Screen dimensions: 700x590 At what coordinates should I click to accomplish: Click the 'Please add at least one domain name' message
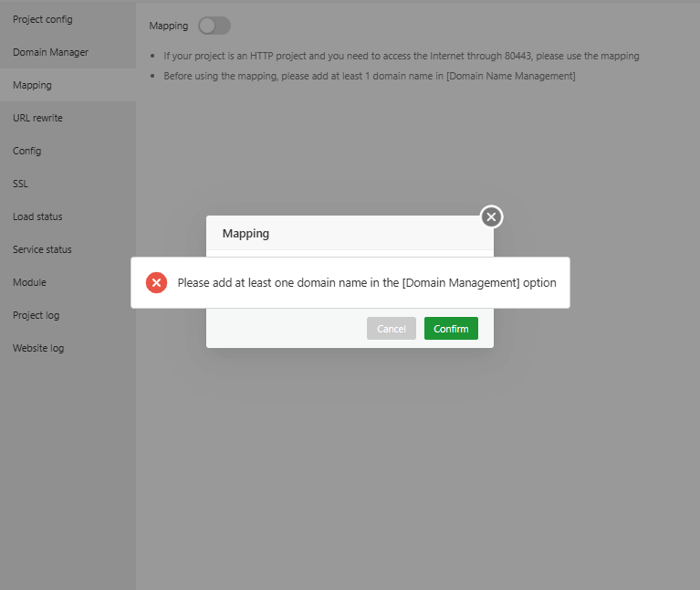point(367,283)
